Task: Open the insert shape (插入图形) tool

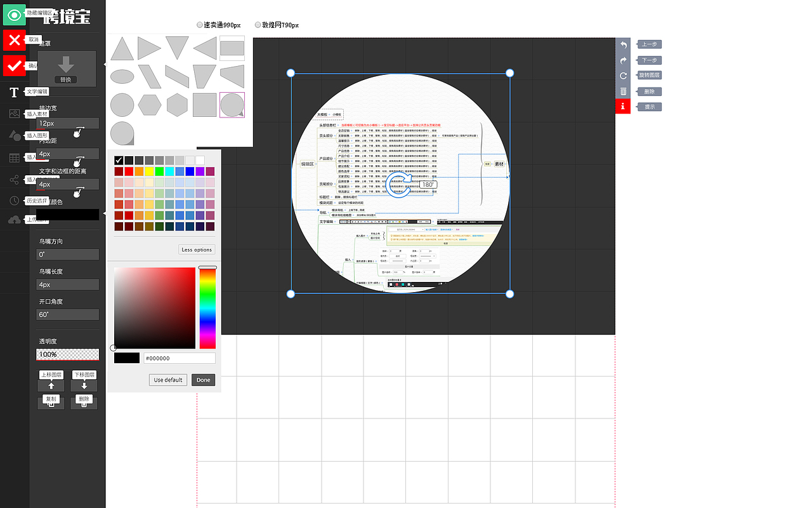Action: [14, 135]
